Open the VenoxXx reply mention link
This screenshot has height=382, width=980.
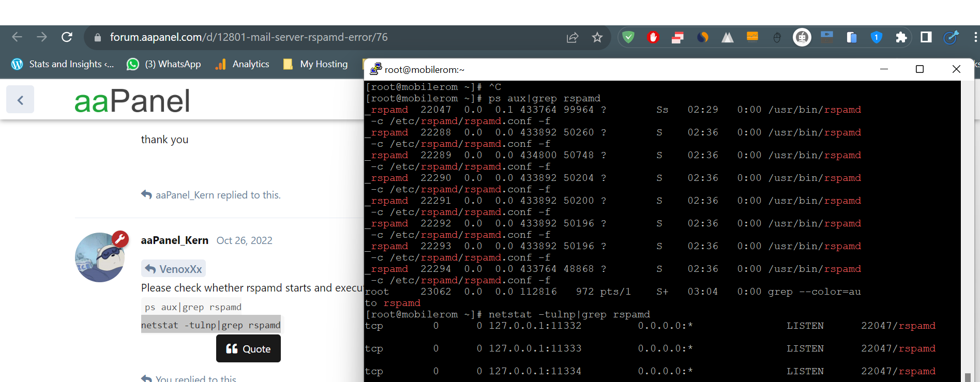[174, 269]
